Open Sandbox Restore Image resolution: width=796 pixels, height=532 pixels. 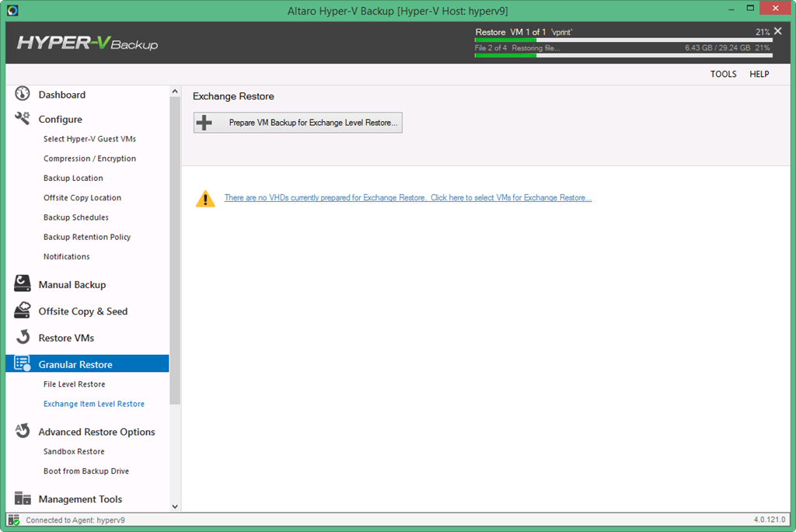74,452
